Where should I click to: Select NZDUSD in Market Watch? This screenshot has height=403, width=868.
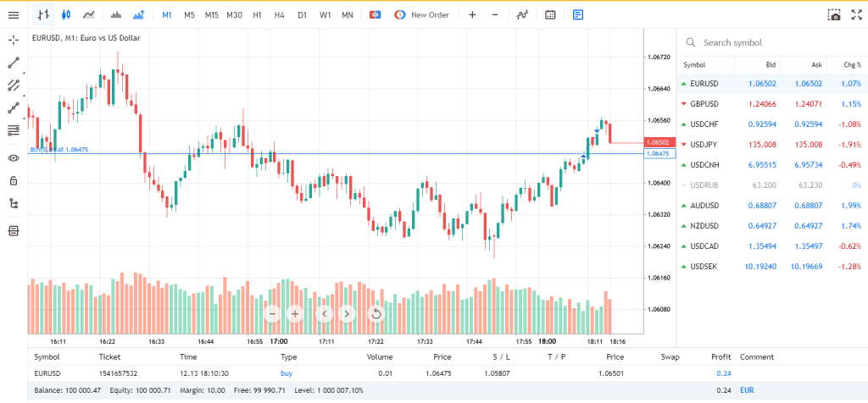(x=772, y=225)
